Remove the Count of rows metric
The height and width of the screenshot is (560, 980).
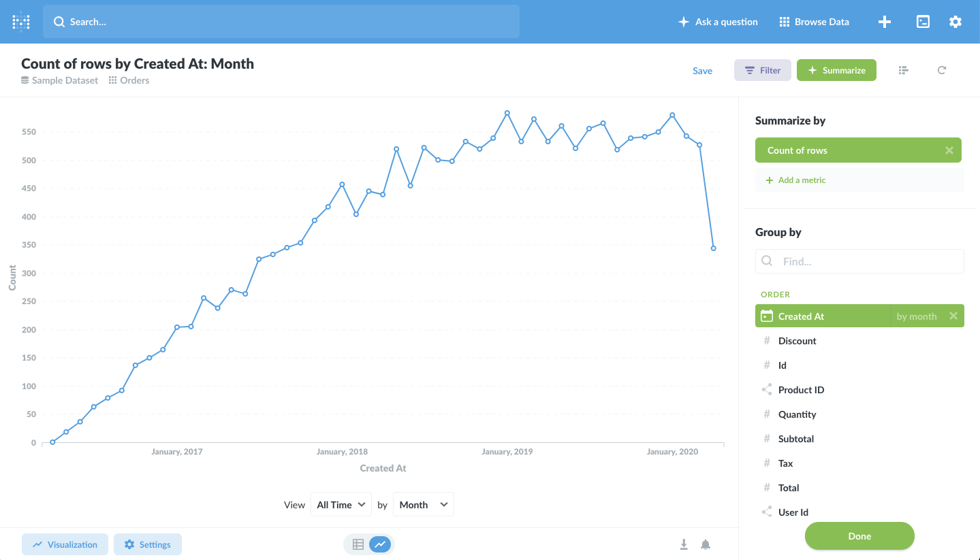pos(949,150)
